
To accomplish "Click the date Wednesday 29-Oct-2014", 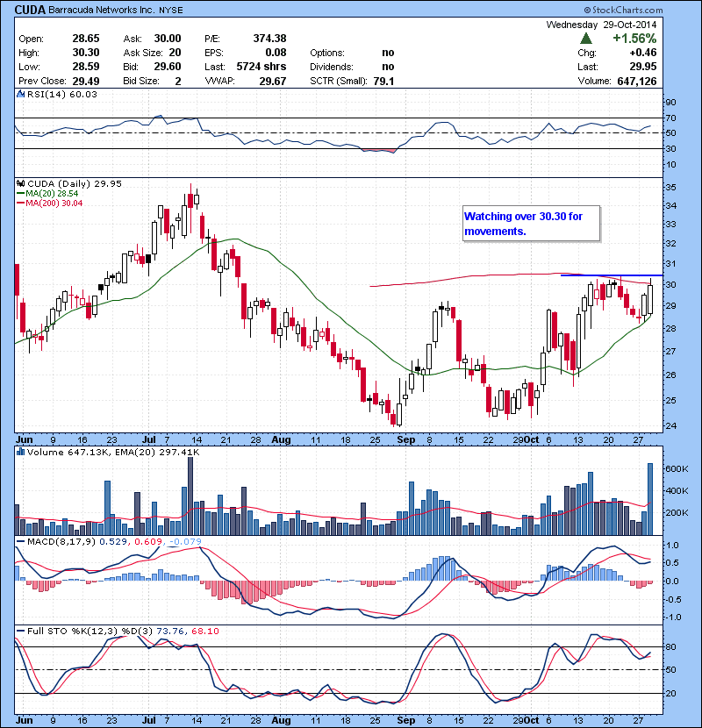I will (601, 25).
